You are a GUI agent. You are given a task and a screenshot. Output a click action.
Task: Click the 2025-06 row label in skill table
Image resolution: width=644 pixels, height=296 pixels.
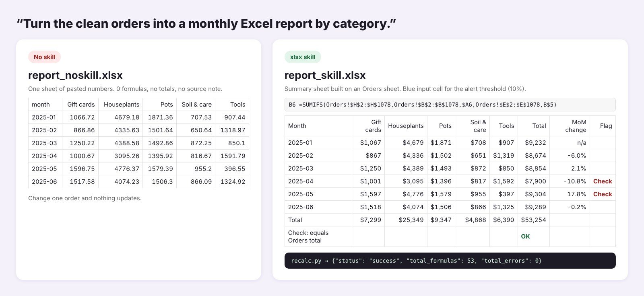[318, 207]
